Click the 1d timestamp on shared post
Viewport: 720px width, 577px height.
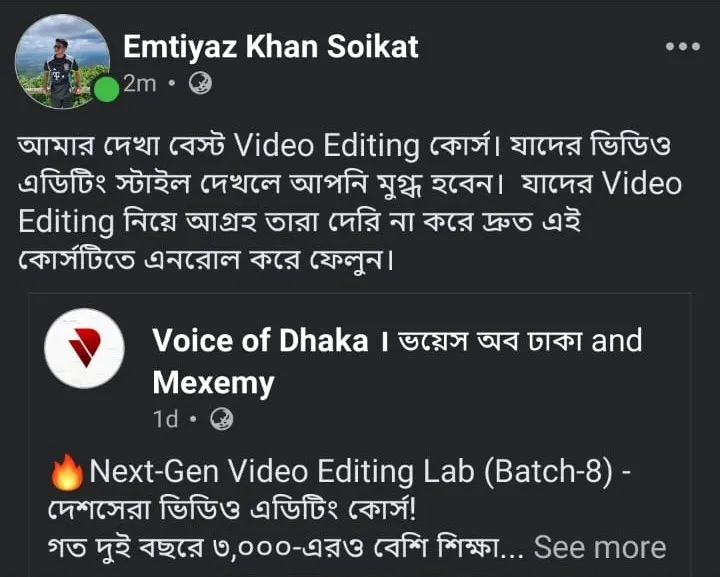click(x=165, y=419)
